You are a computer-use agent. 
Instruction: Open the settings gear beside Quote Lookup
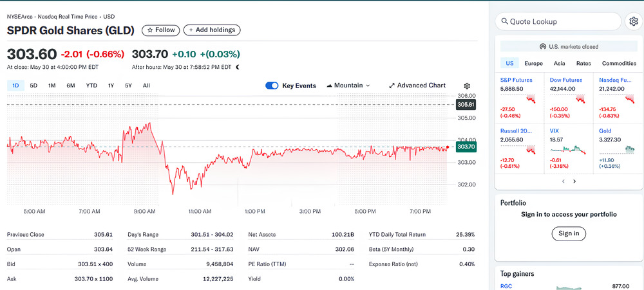[x=633, y=21]
